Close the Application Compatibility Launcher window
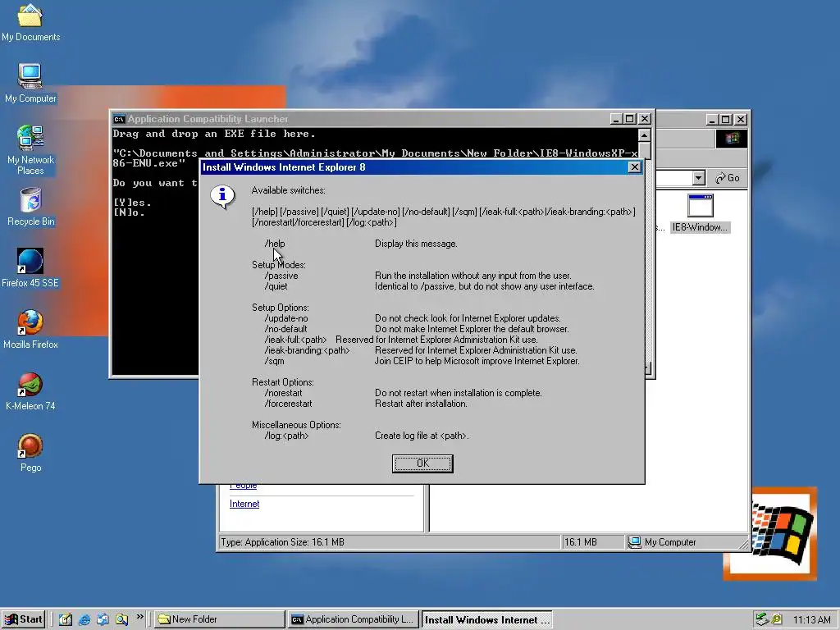The width and height of the screenshot is (840, 630). [x=645, y=119]
